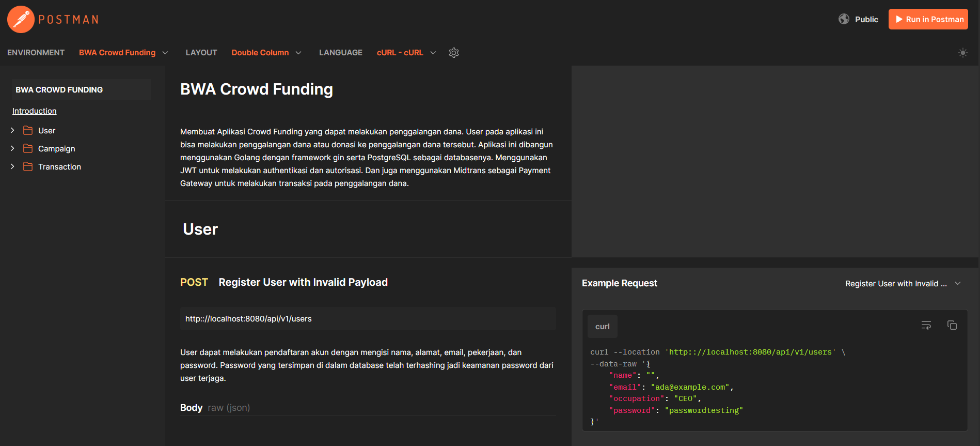980x446 pixels.
Task: Click the Public globe icon
Action: [x=844, y=19]
